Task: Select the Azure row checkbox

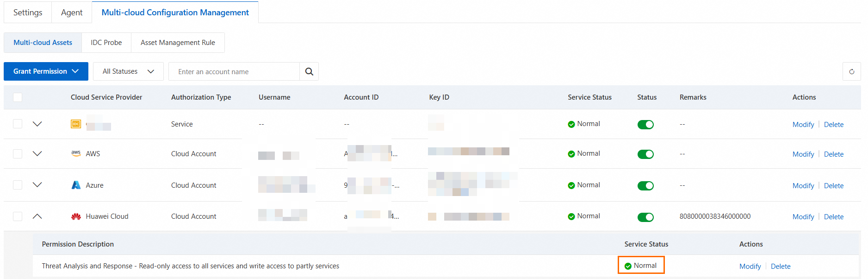Action: tap(18, 185)
